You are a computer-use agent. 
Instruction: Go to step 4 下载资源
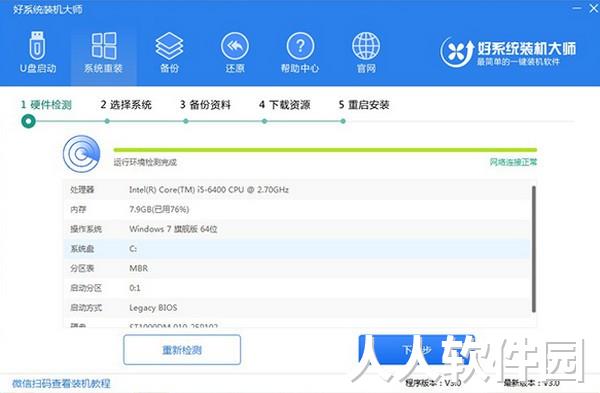pos(285,104)
